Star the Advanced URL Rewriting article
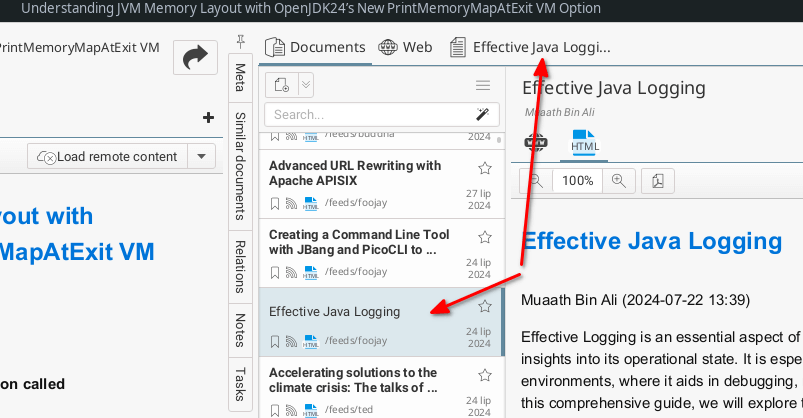The image size is (803, 418). [485, 167]
